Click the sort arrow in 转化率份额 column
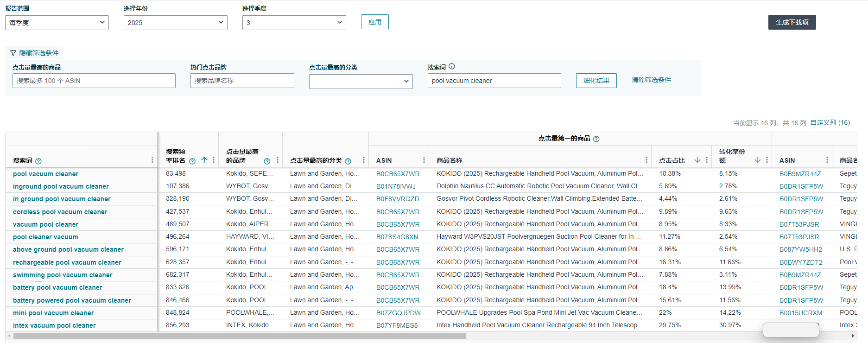Image resolution: width=868 pixels, height=343 pixels. tap(758, 160)
